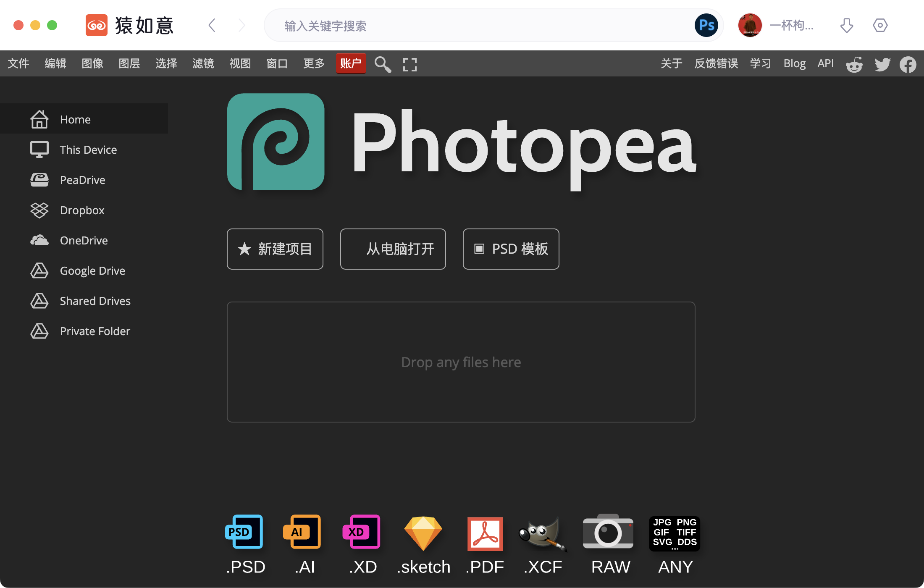The image size is (924, 588).
Task: Open the Facebook icon link
Action: click(x=908, y=64)
